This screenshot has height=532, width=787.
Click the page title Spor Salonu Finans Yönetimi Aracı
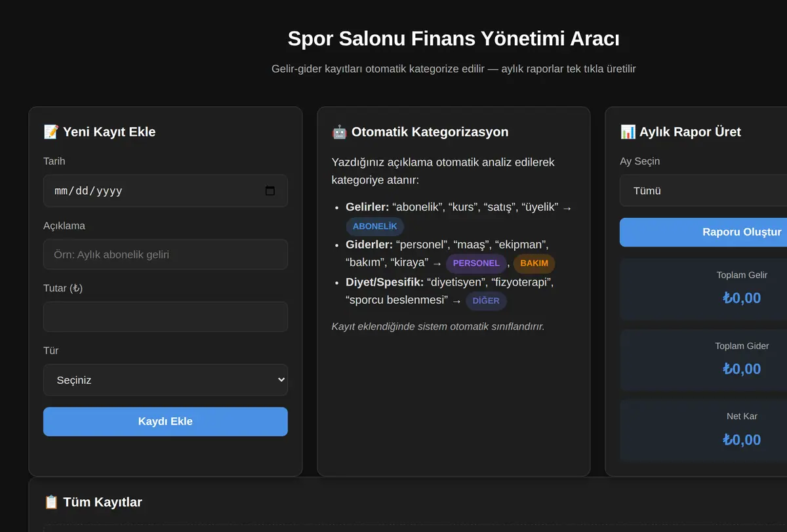[x=453, y=39]
